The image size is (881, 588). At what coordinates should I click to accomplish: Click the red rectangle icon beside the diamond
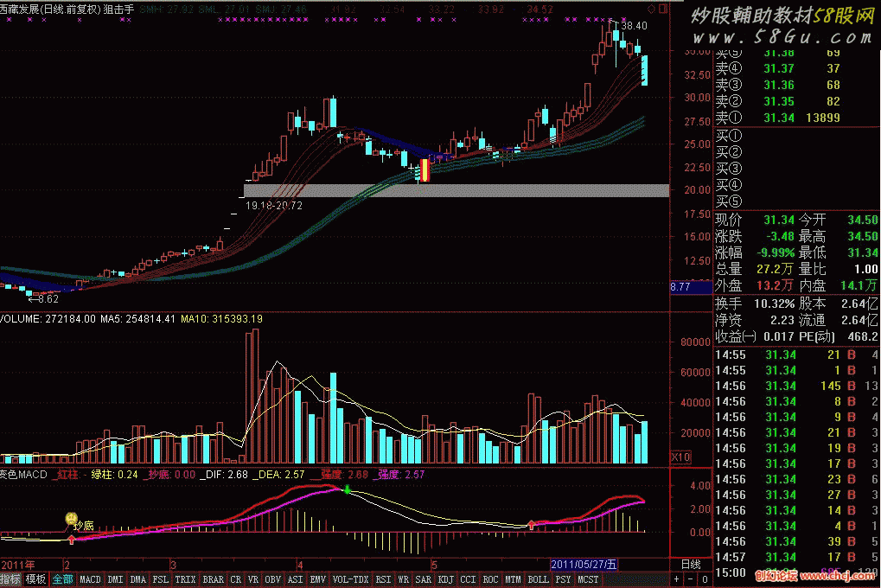tap(663, 9)
